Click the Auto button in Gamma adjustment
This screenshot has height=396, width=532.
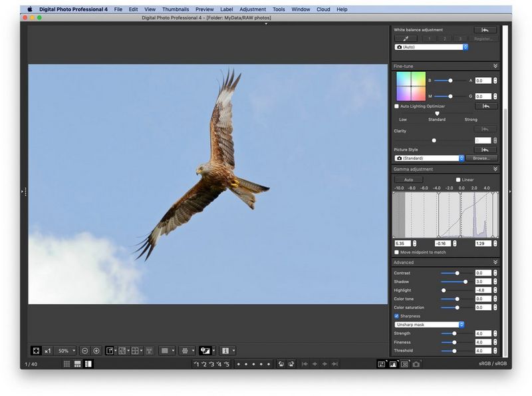(x=408, y=180)
